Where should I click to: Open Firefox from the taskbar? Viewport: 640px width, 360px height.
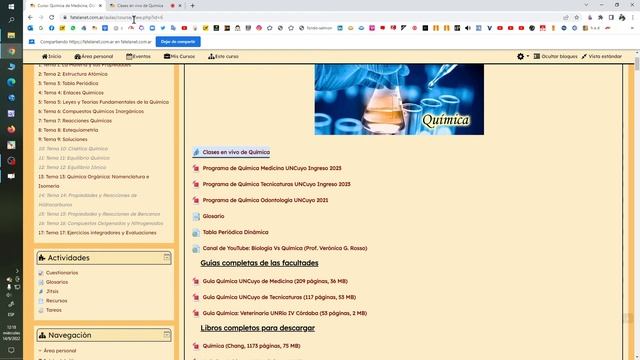click(11, 129)
